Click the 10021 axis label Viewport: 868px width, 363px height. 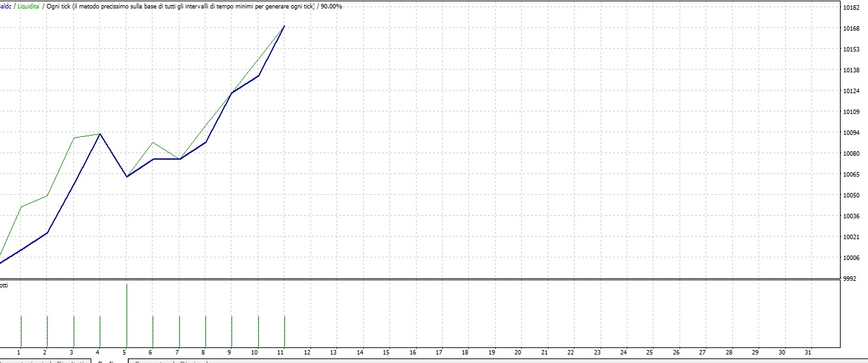tap(852, 237)
